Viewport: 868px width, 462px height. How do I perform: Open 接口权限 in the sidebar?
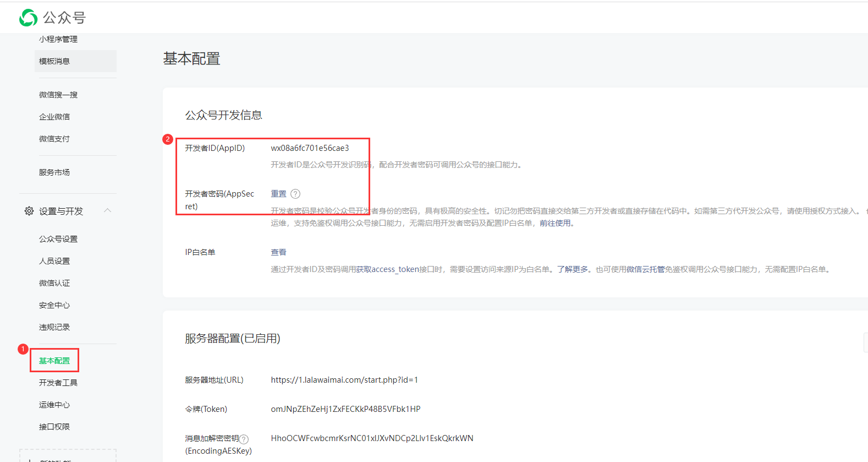click(x=54, y=427)
